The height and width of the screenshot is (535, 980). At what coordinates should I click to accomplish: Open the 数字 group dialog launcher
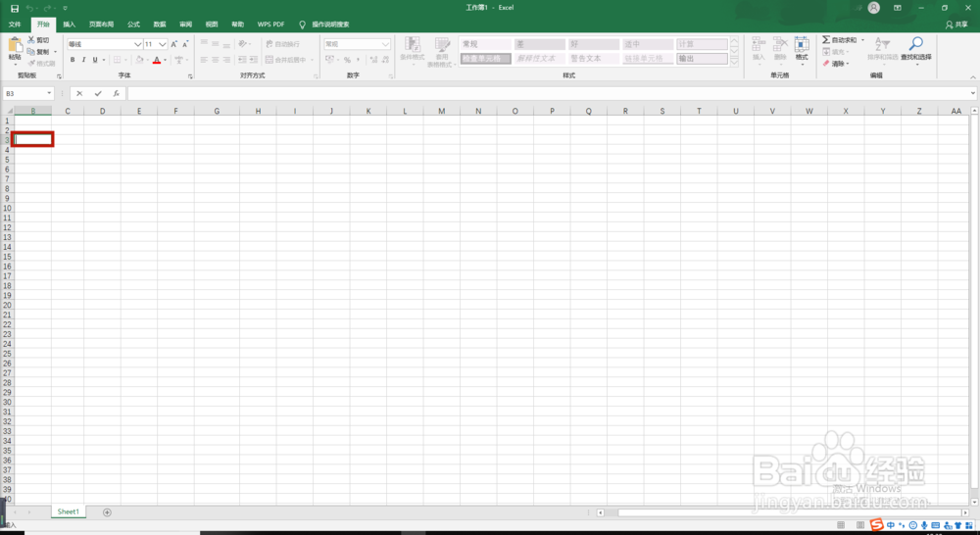point(391,76)
